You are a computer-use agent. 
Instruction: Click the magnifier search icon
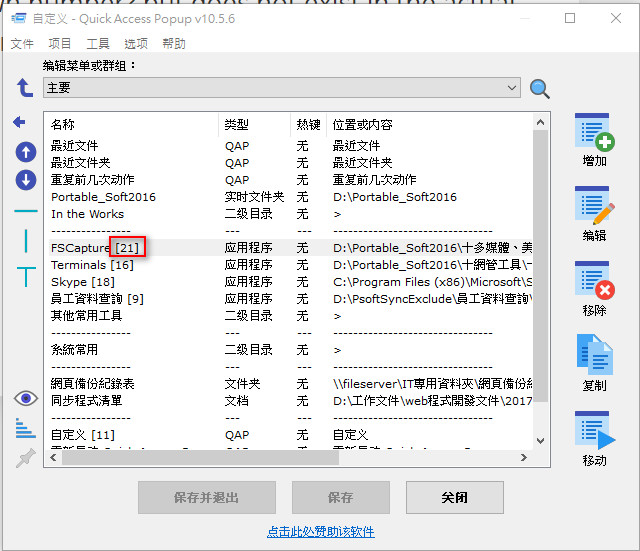[540, 89]
